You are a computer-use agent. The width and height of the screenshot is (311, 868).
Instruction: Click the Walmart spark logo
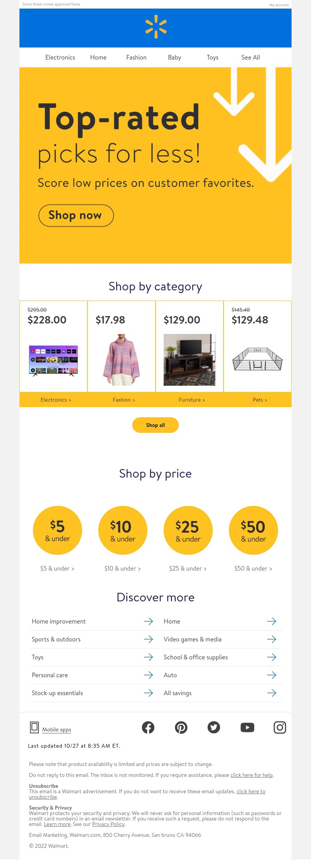click(156, 26)
